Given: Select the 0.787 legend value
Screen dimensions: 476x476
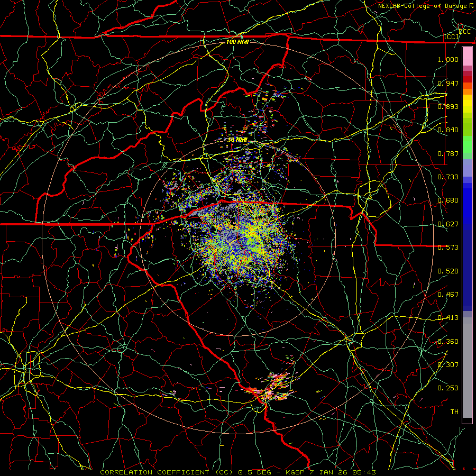Looking at the screenshot, I should [448, 153].
